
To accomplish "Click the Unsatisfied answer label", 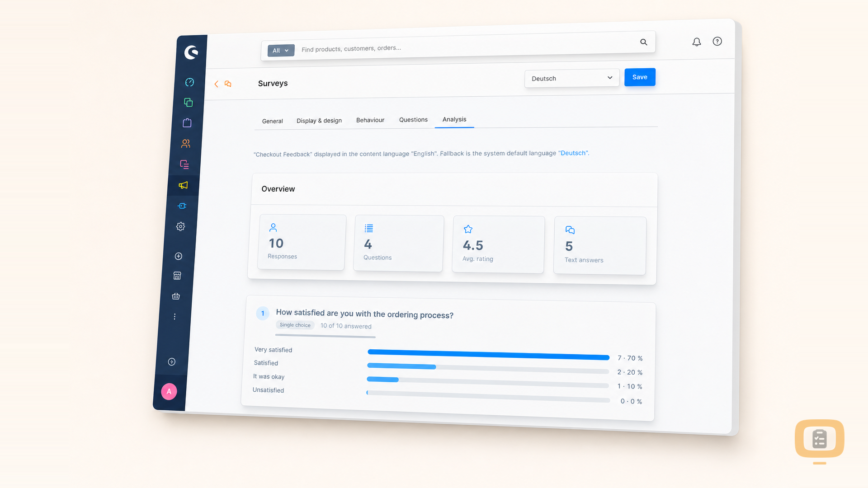I will click(x=268, y=390).
